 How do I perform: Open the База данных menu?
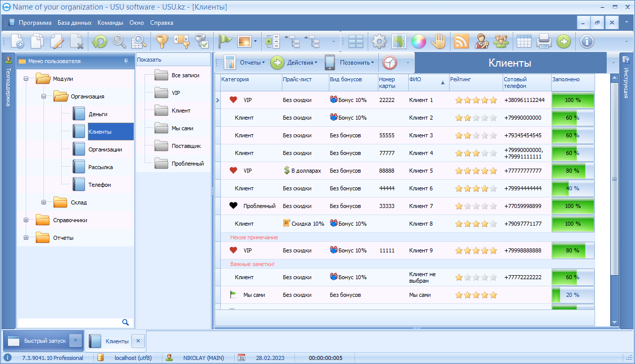[74, 23]
